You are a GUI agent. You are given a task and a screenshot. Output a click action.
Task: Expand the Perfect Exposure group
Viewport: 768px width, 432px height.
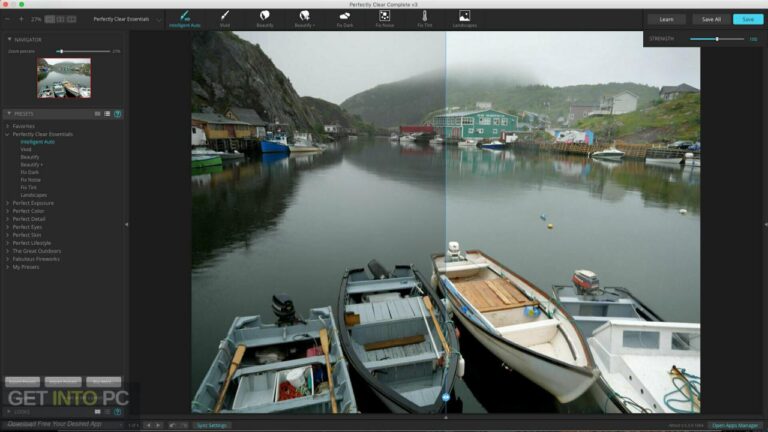tap(8, 203)
